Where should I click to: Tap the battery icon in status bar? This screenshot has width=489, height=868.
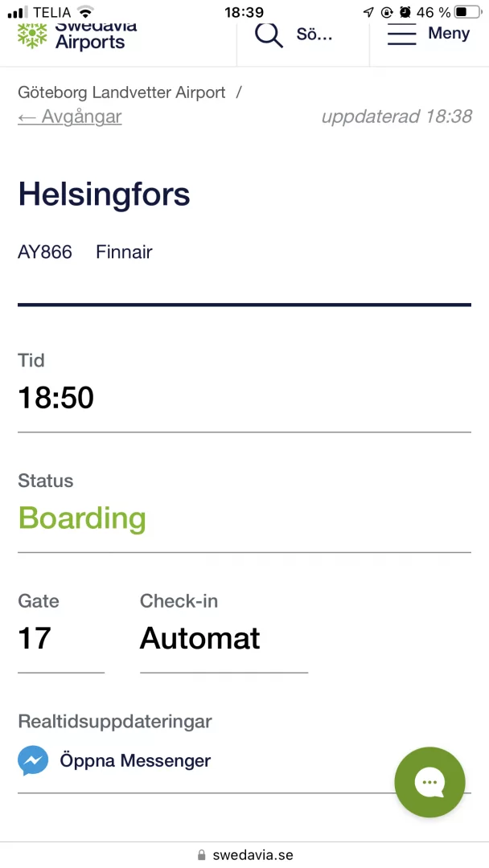466,12
